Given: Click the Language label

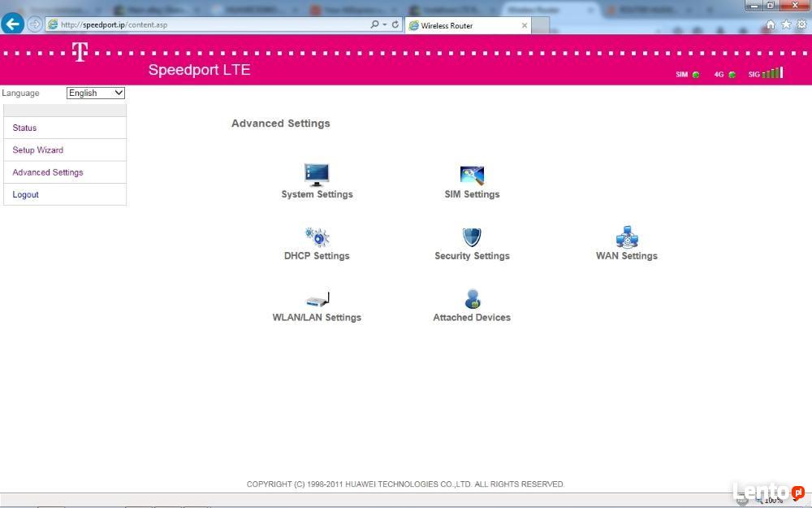Looking at the screenshot, I should pos(21,93).
